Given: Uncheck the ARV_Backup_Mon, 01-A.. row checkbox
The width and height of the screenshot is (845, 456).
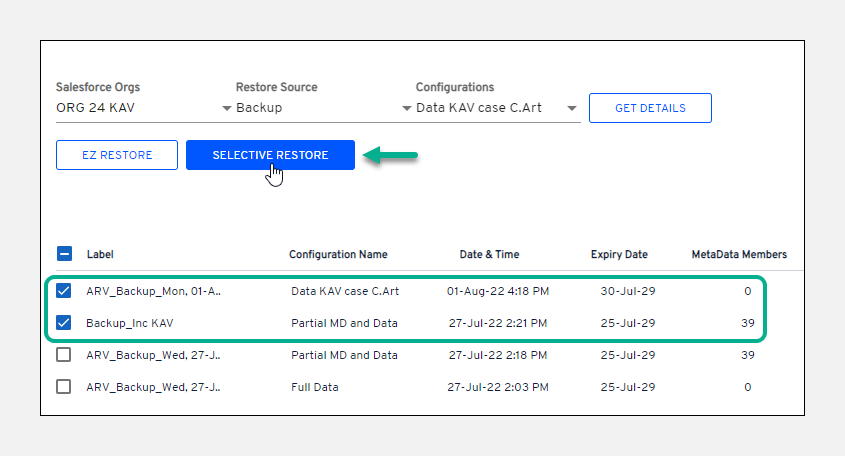Looking at the screenshot, I should [64, 291].
